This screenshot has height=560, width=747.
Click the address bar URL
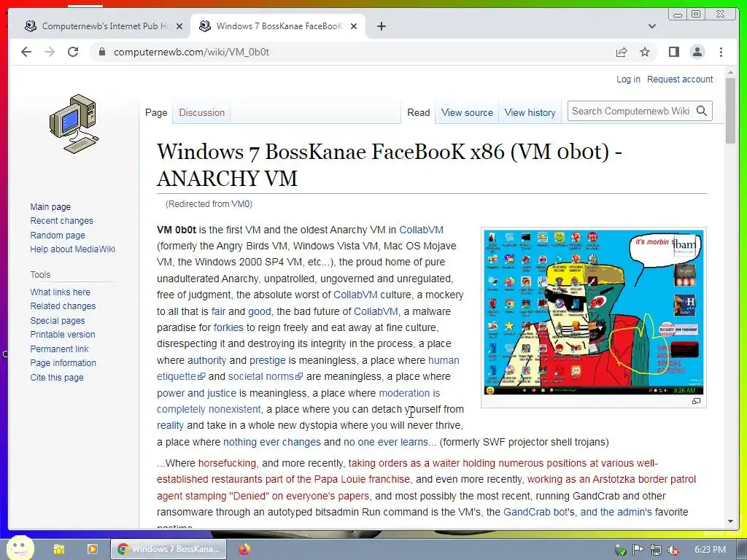click(192, 52)
